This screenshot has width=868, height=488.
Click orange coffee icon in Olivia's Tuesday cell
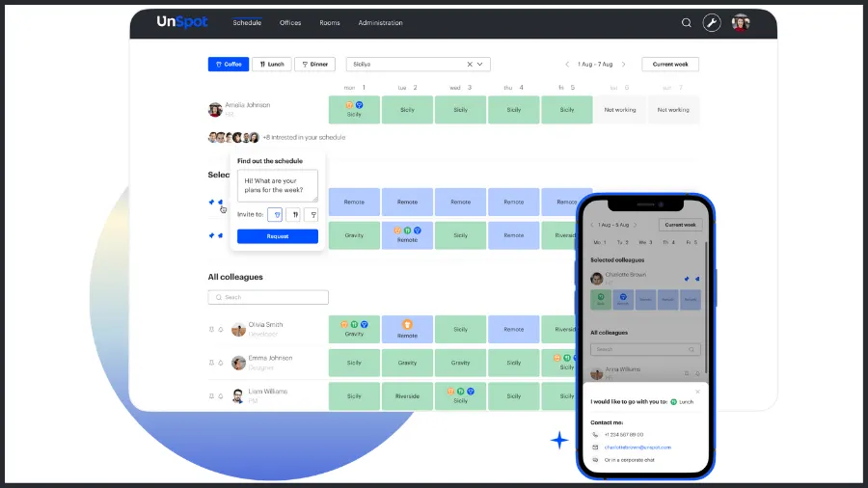[407, 325]
